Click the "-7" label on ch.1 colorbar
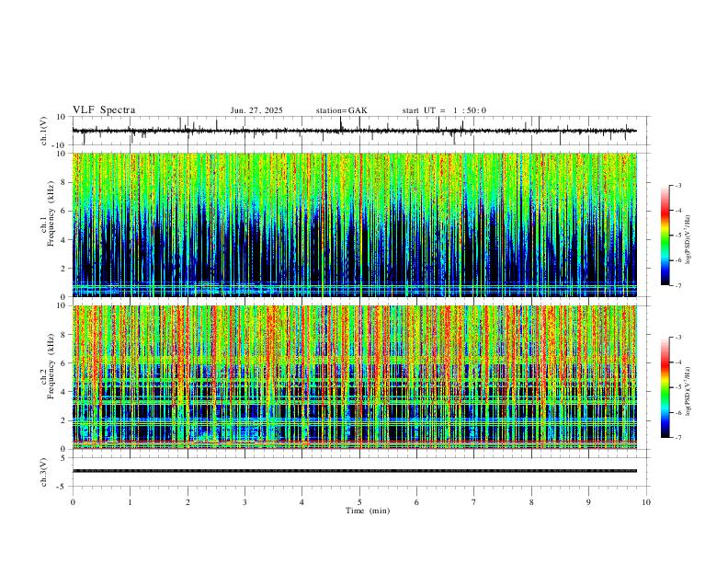Screen dimensions: 728x563 pos(678,285)
